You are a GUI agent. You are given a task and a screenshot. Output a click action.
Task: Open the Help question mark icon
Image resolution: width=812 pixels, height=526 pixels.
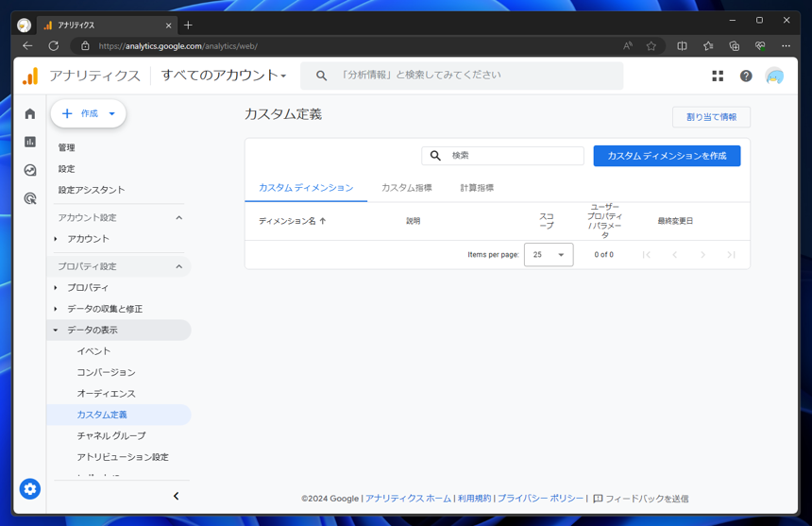[x=746, y=76]
